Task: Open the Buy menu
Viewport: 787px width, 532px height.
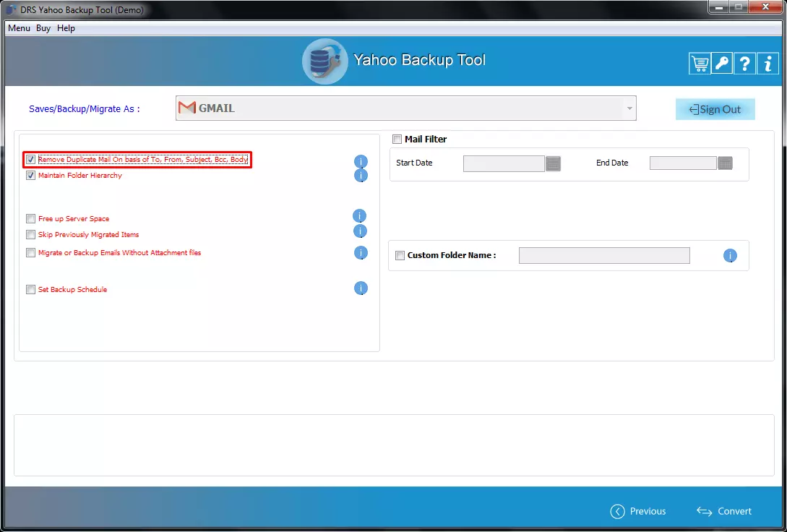Action: pyautogui.click(x=43, y=28)
